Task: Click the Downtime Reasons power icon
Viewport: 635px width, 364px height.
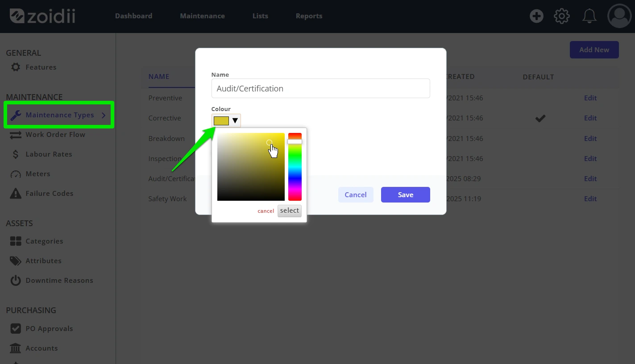Action: [x=16, y=281]
